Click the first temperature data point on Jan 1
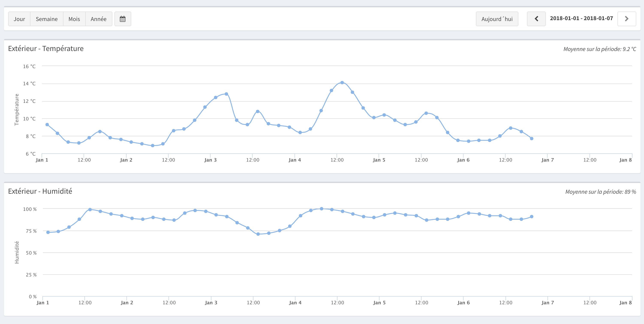Image resolution: width=644 pixels, height=324 pixels. (x=47, y=125)
